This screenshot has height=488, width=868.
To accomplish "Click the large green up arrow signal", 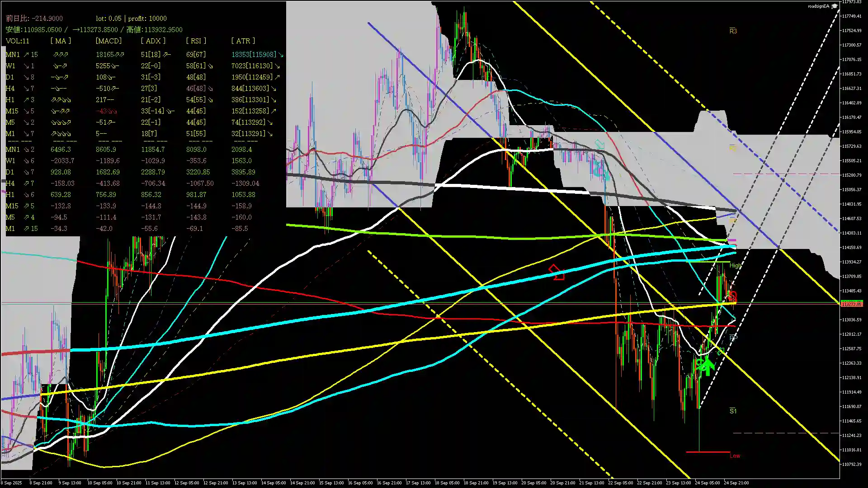I will [707, 366].
